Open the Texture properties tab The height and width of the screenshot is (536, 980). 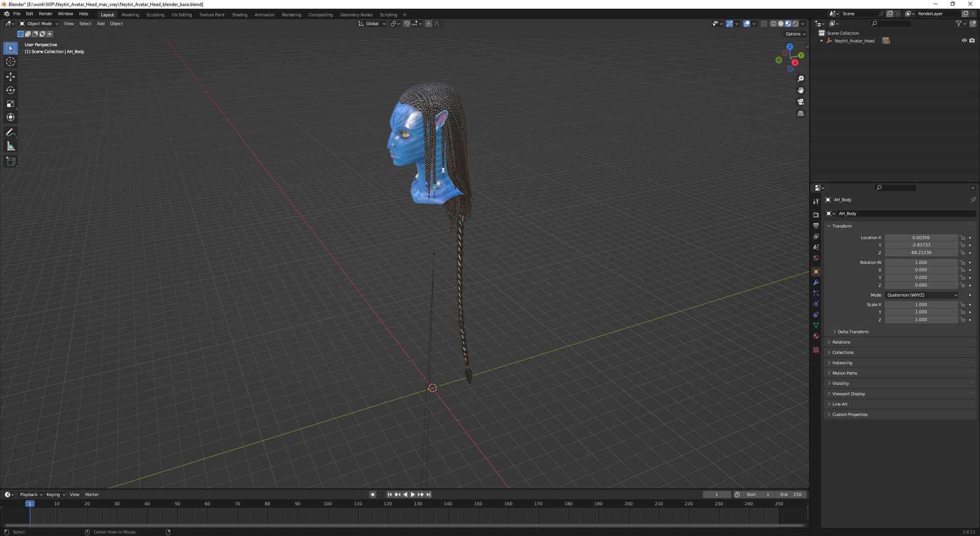[816, 350]
